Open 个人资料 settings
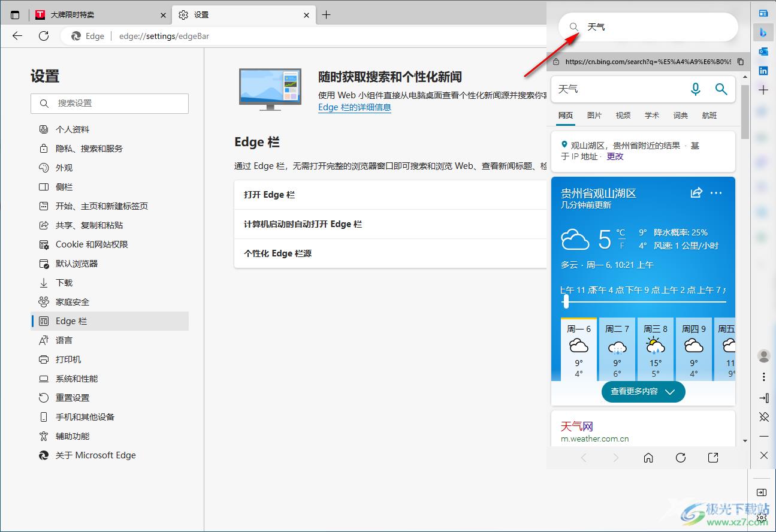The width and height of the screenshot is (776, 532). 110,129
